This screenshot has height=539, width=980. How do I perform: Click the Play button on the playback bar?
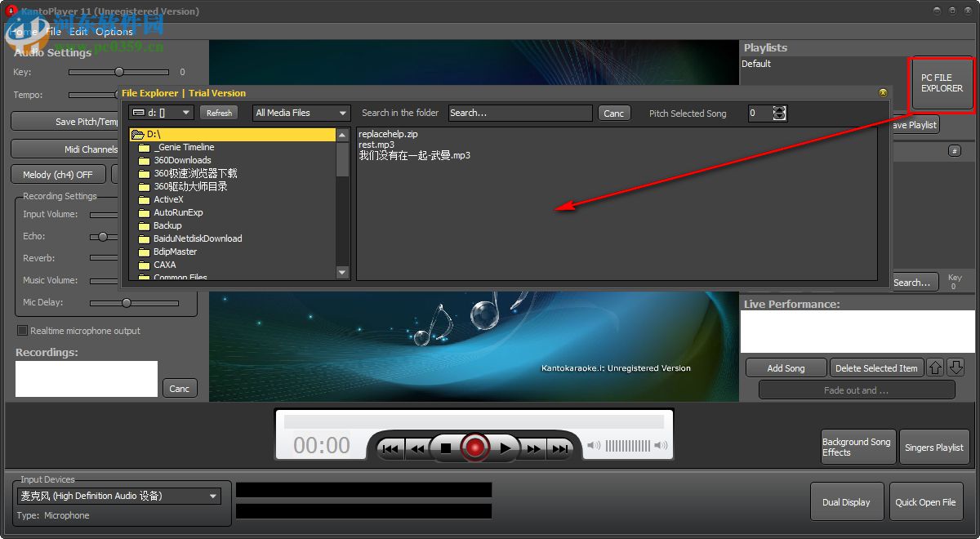[505, 448]
